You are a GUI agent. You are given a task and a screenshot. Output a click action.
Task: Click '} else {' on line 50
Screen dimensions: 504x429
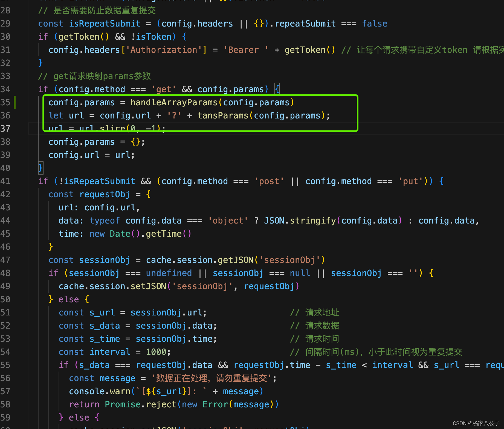(x=69, y=299)
